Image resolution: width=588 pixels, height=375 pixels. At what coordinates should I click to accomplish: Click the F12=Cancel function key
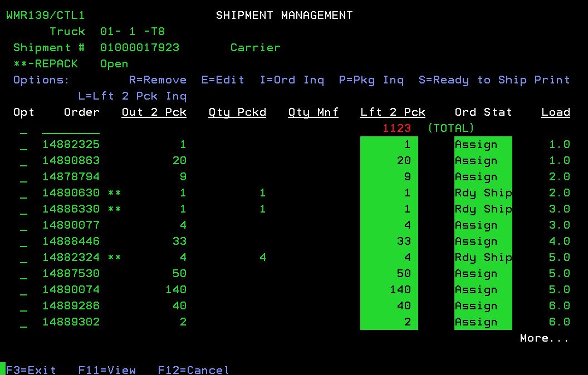[193, 370]
